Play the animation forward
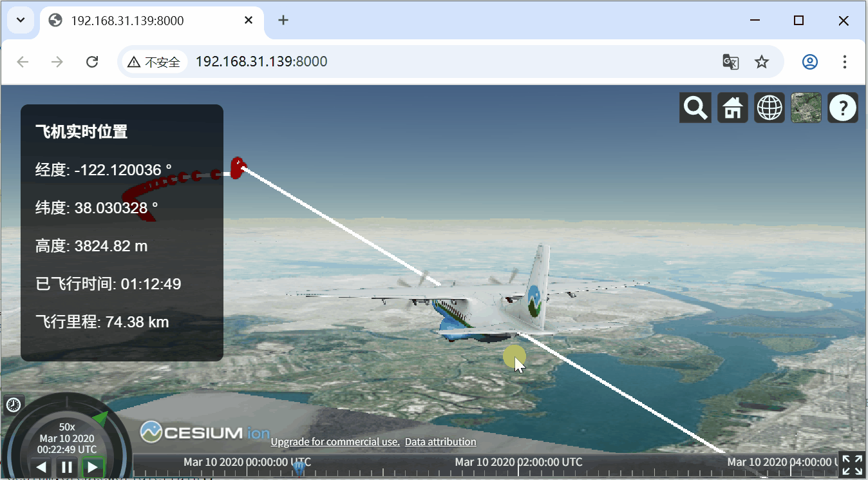 93,467
